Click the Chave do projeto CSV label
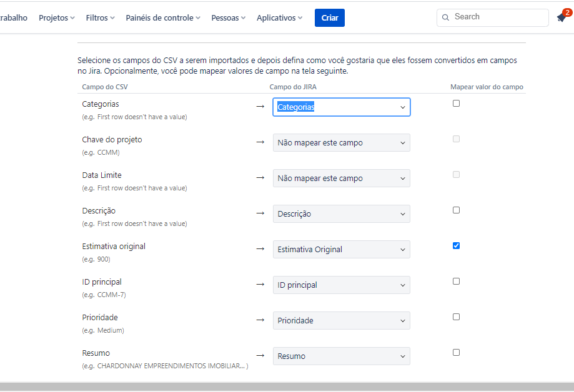Screen dimensions: 574x392 point(112,139)
